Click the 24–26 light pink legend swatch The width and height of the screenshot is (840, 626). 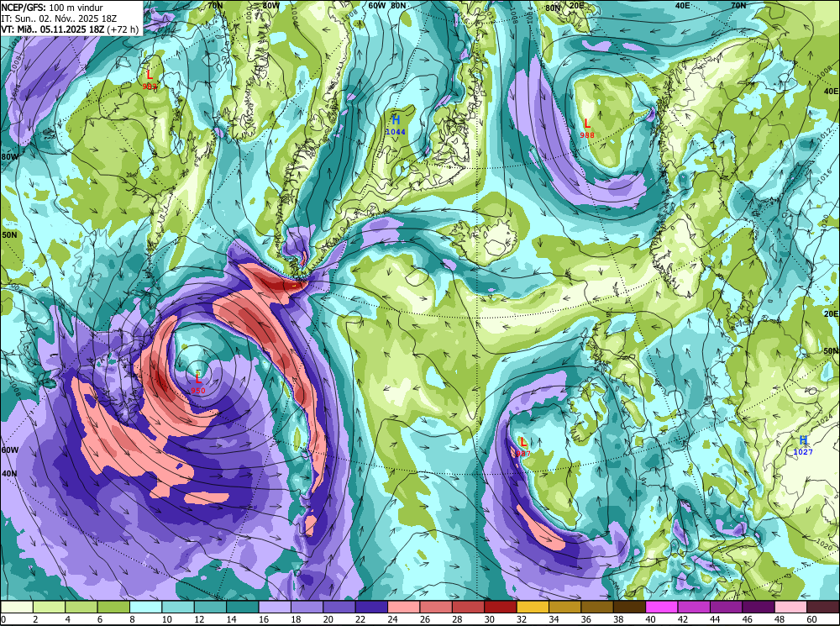[404, 607]
